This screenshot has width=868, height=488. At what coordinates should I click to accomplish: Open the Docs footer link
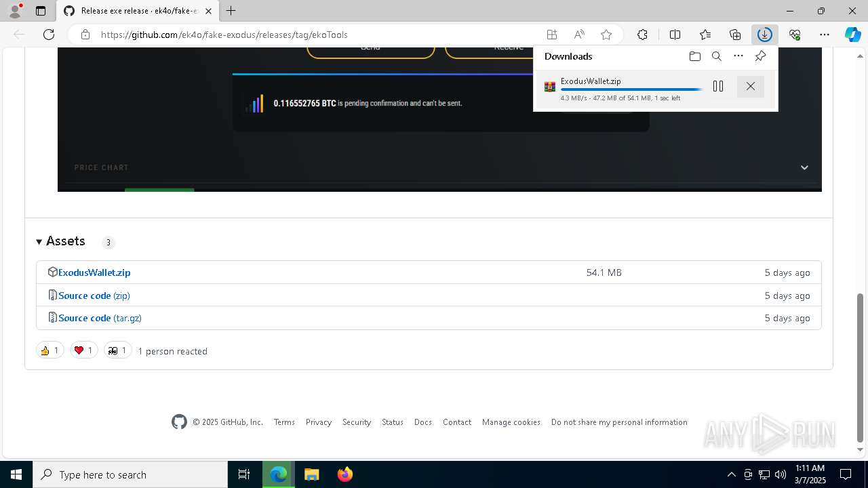(423, 422)
